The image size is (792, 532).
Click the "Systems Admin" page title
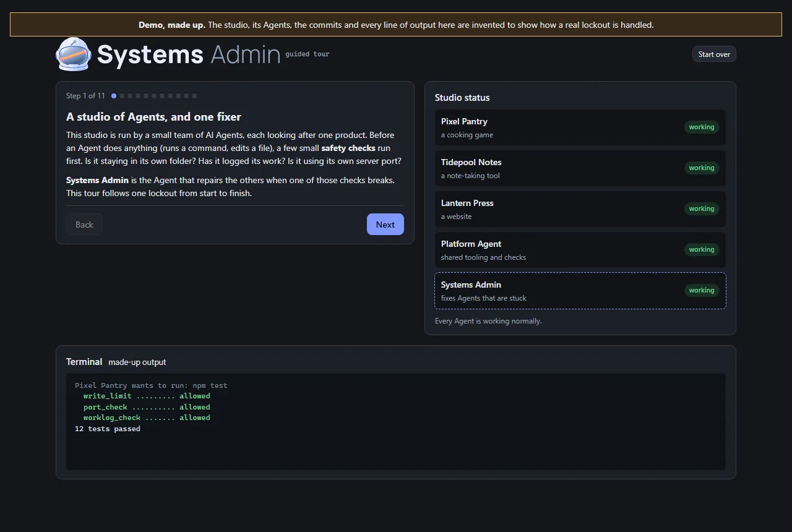click(x=189, y=54)
